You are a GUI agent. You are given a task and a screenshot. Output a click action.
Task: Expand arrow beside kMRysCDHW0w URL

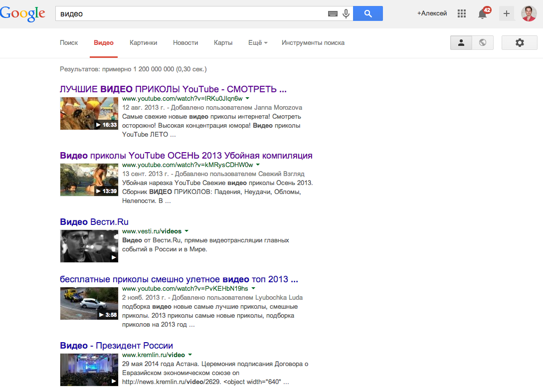coord(258,165)
